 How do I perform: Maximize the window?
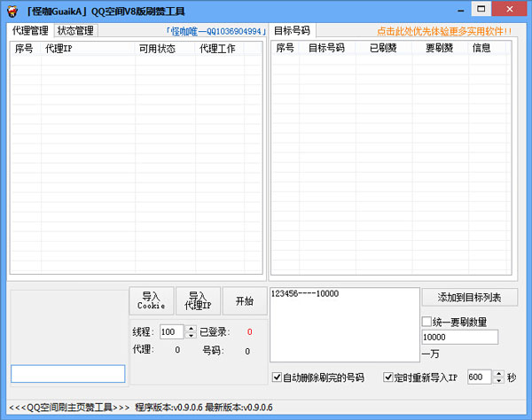[481, 9]
